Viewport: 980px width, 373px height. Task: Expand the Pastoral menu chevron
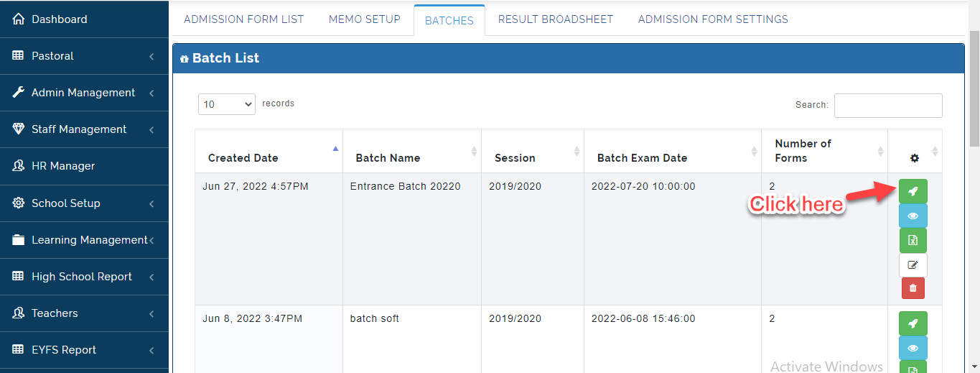click(x=151, y=56)
